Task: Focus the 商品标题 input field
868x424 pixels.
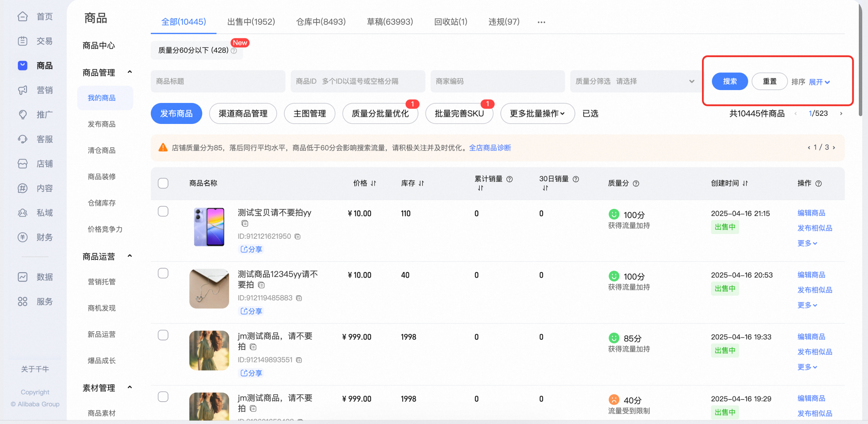Action: tap(218, 81)
